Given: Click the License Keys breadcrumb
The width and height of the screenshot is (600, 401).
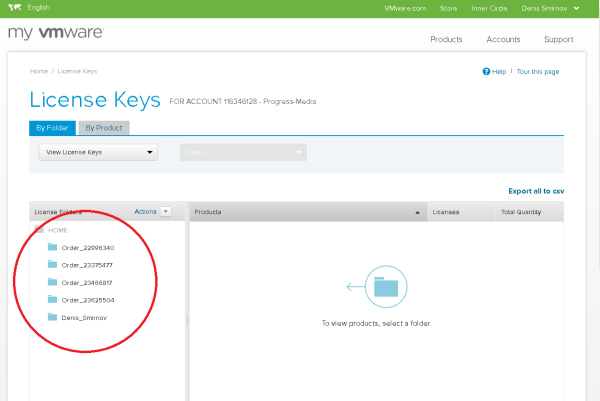Looking at the screenshot, I should point(77,71).
